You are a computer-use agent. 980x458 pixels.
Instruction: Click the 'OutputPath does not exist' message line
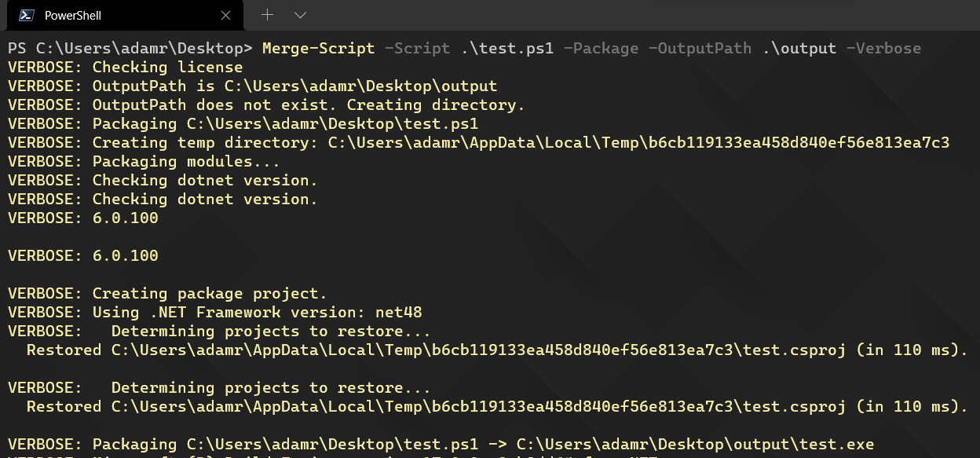click(266, 104)
